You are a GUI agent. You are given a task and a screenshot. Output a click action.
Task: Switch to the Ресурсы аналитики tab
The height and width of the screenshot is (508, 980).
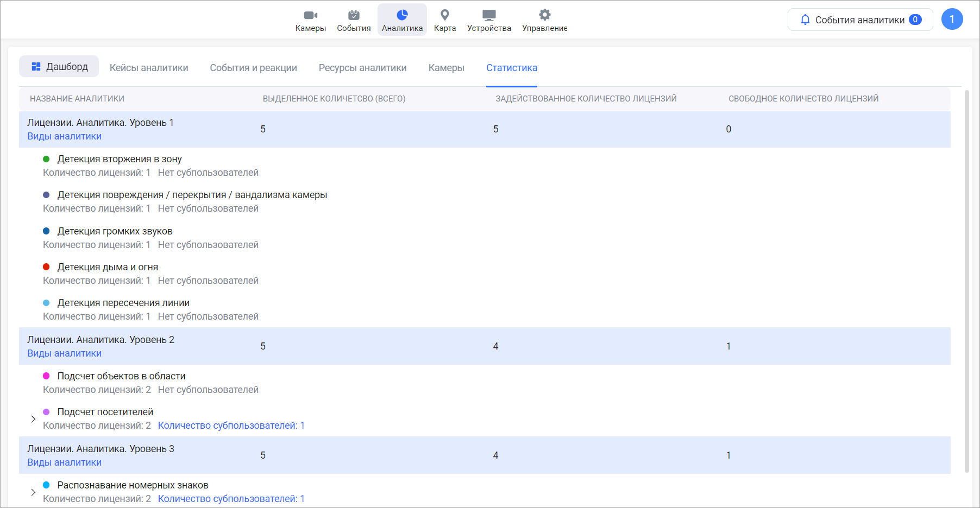362,68
